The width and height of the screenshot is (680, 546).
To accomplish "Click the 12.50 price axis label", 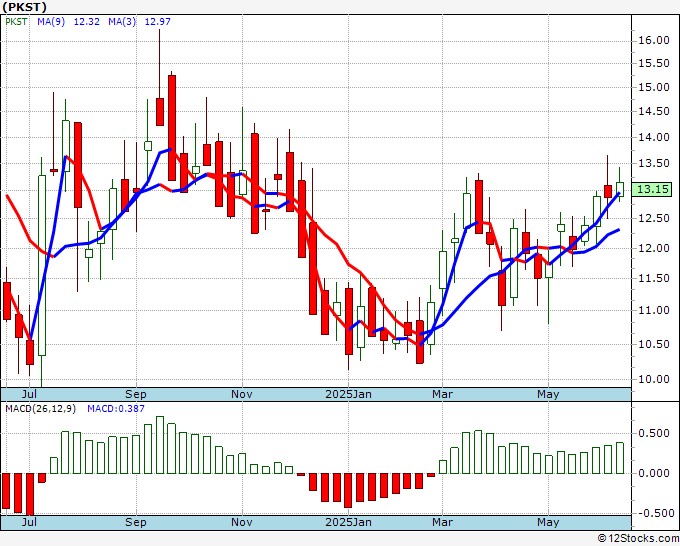I will point(654,218).
